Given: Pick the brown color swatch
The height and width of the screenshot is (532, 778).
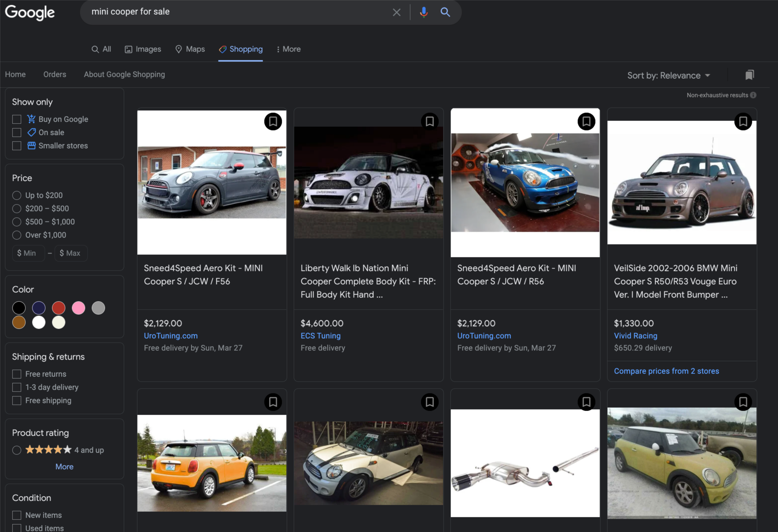Looking at the screenshot, I should point(19,322).
